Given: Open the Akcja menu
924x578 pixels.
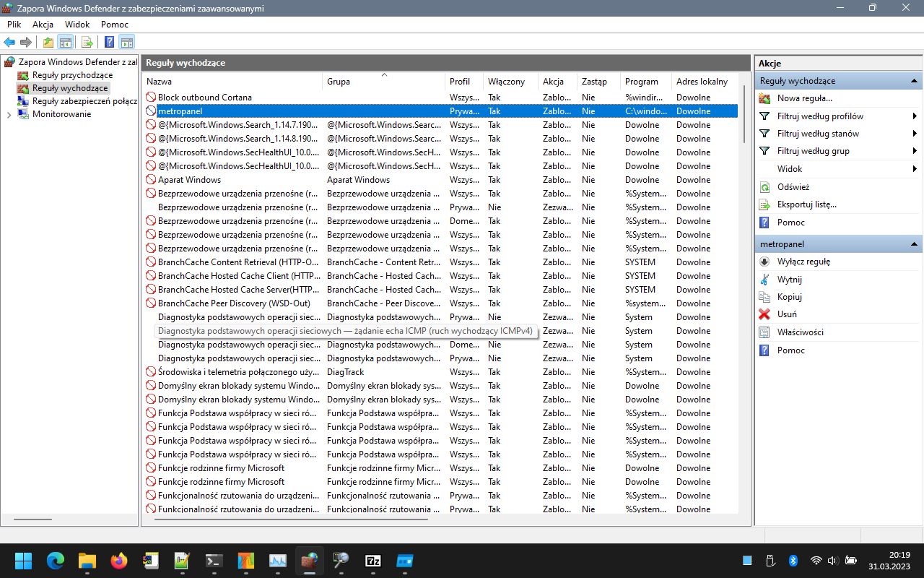Looking at the screenshot, I should (x=43, y=25).
